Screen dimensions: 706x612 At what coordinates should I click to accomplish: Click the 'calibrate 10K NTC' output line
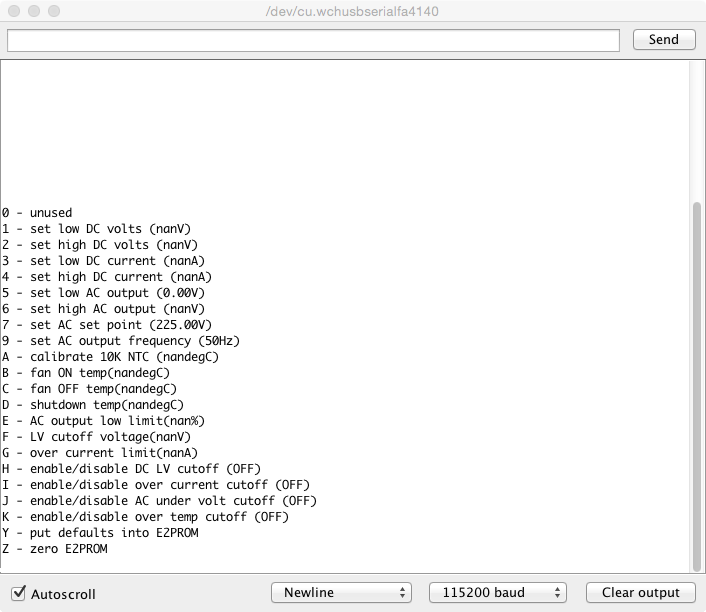[x=110, y=357]
